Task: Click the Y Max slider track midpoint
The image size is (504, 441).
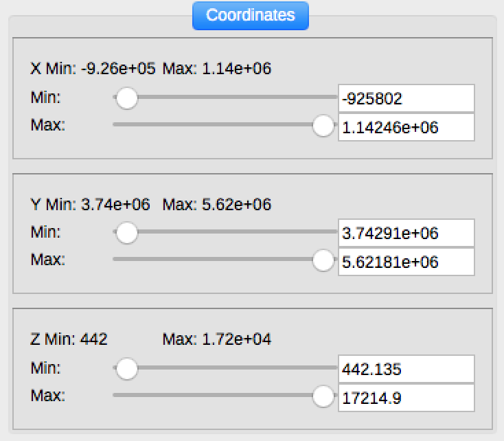Action: (x=224, y=261)
